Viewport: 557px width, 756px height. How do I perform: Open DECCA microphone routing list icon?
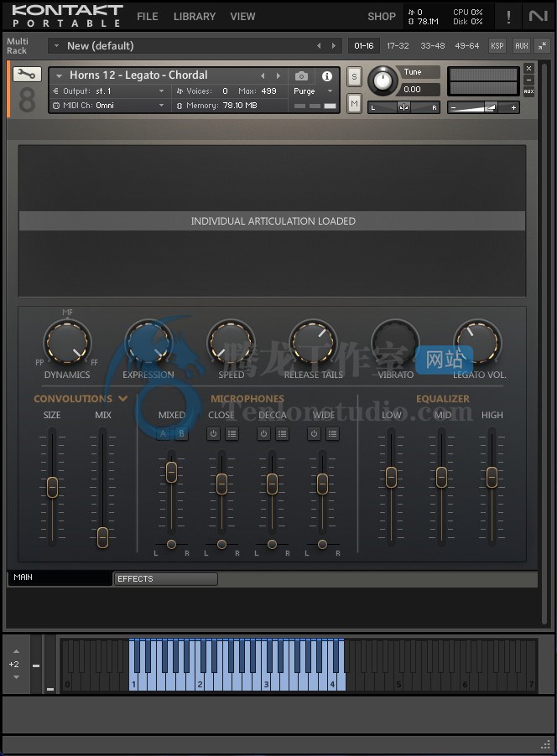click(x=283, y=434)
